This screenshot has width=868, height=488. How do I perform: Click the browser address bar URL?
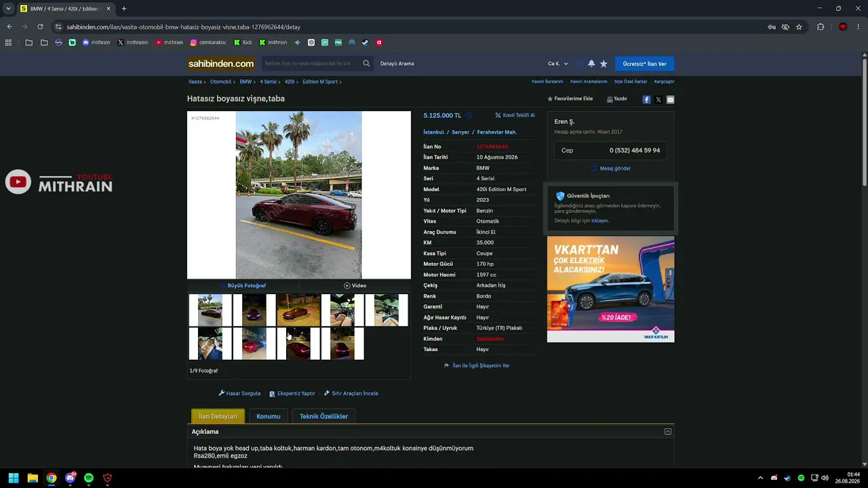[184, 27]
